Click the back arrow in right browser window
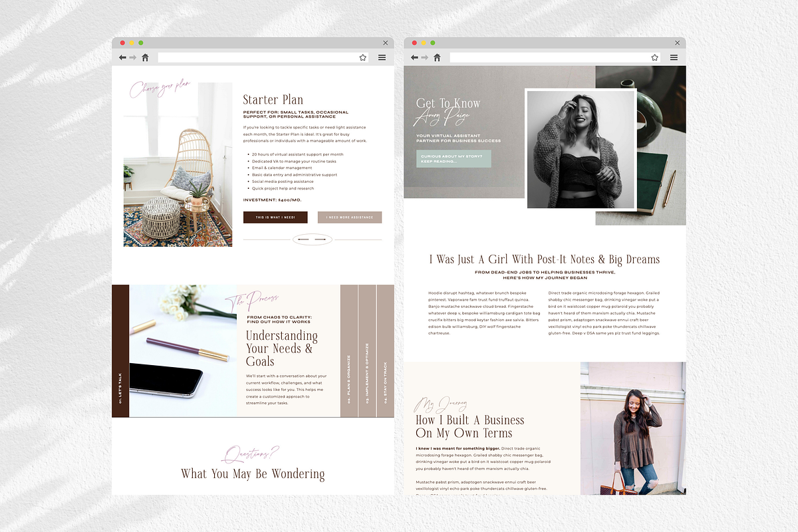This screenshot has height=532, width=798. tap(414, 58)
